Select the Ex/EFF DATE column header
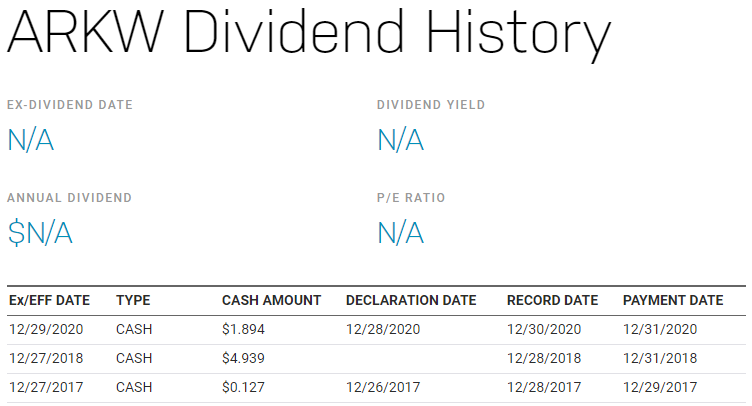This screenshot has height=406, width=752. 49,300
